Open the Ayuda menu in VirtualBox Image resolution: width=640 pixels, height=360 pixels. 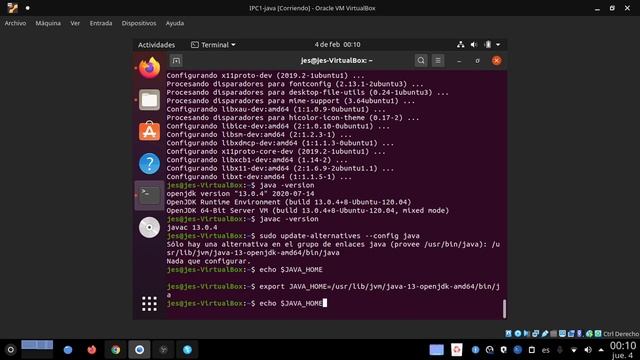point(175,23)
